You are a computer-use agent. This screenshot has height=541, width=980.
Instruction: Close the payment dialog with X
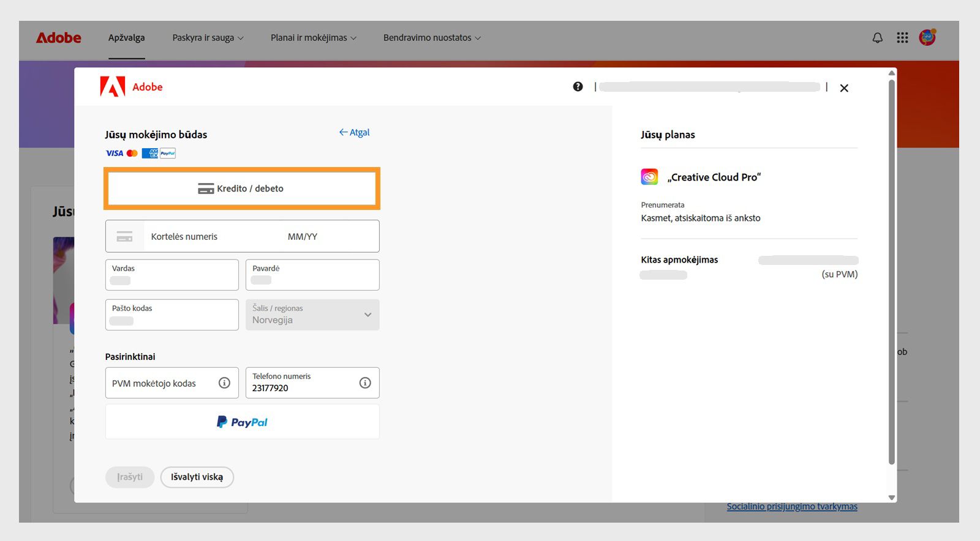click(x=844, y=88)
